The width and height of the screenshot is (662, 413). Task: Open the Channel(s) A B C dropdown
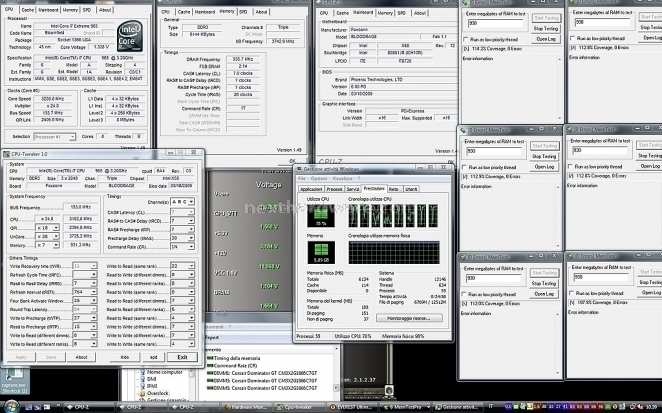(182, 202)
